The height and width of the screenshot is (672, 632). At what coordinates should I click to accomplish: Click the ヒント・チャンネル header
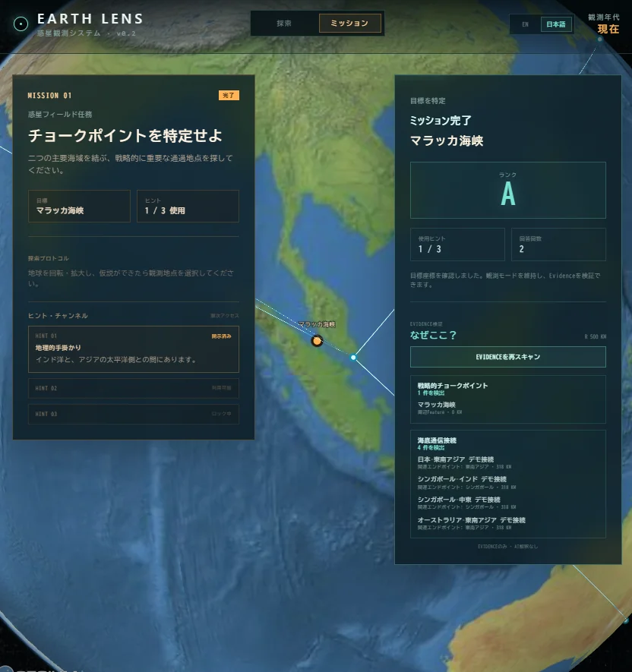coord(58,316)
